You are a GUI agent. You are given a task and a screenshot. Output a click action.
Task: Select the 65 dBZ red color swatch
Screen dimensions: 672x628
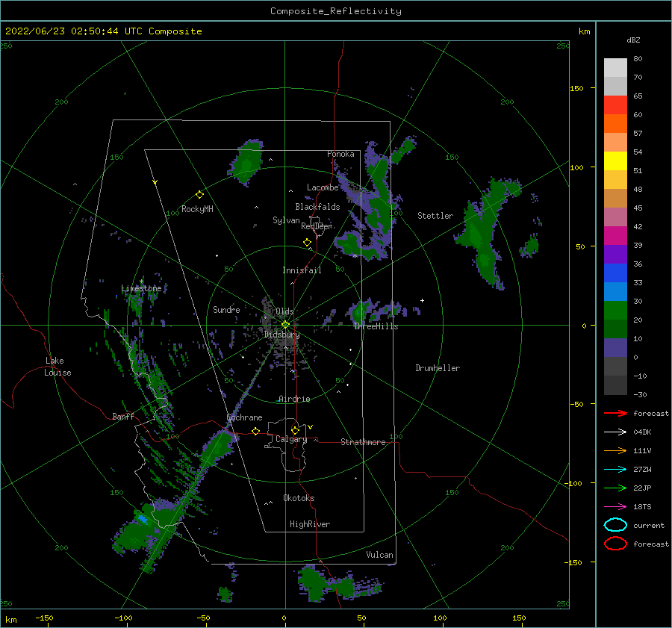point(615,105)
